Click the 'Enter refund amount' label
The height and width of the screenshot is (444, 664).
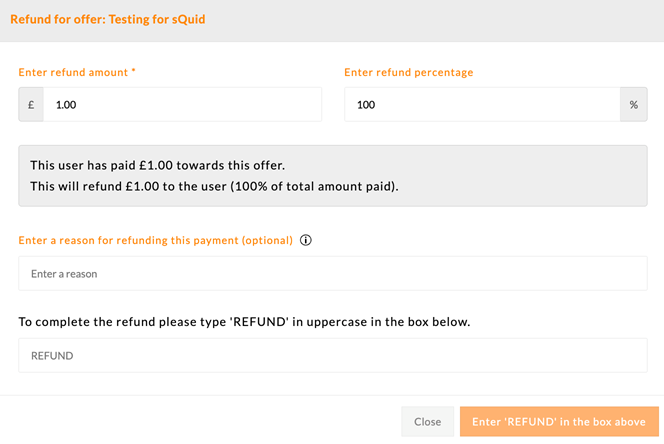click(73, 72)
